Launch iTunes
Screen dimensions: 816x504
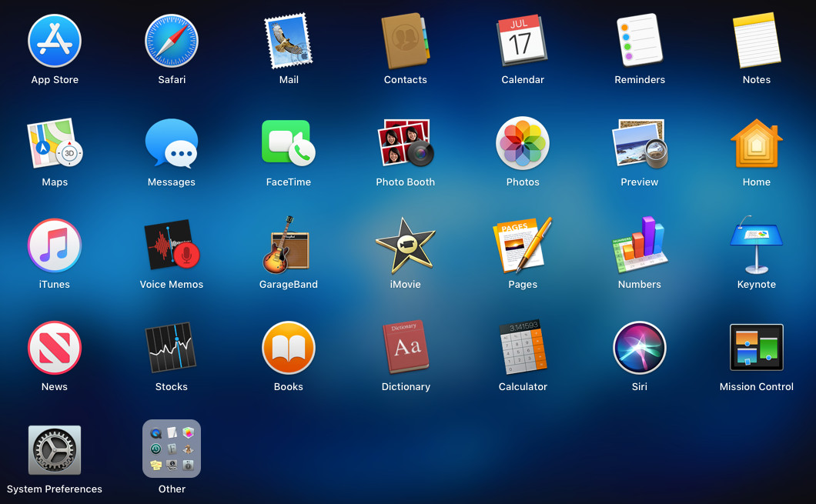(55, 245)
